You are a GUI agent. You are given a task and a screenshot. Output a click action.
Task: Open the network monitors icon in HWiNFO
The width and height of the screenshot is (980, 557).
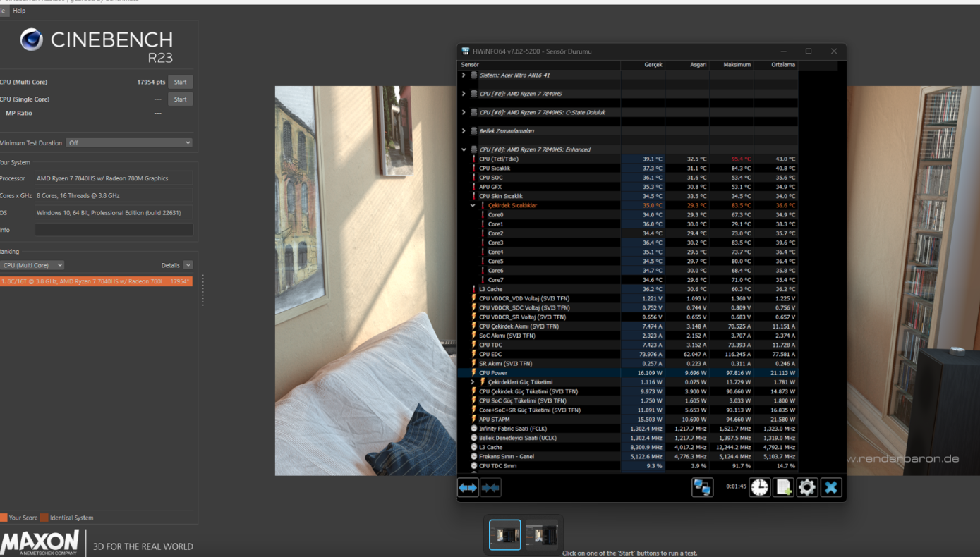coord(702,487)
